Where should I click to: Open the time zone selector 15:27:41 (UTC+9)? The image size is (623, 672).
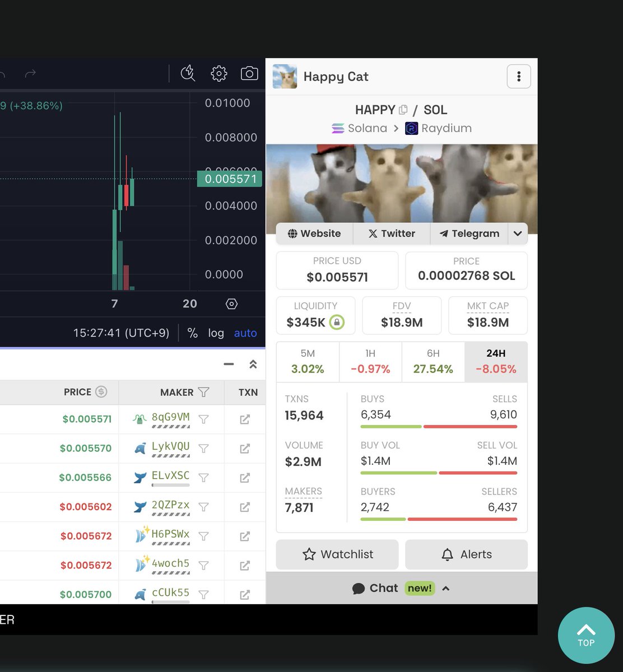tap(121, 333)
